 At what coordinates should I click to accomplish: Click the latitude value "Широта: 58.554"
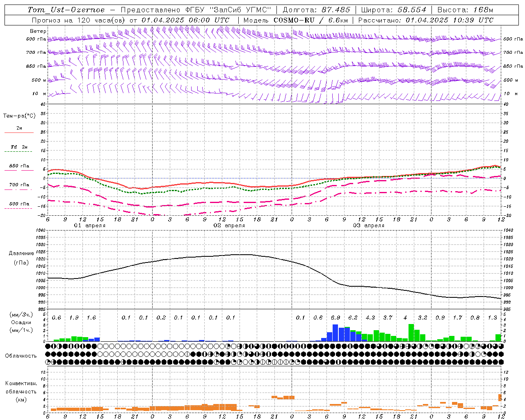(x=394, y=10)
